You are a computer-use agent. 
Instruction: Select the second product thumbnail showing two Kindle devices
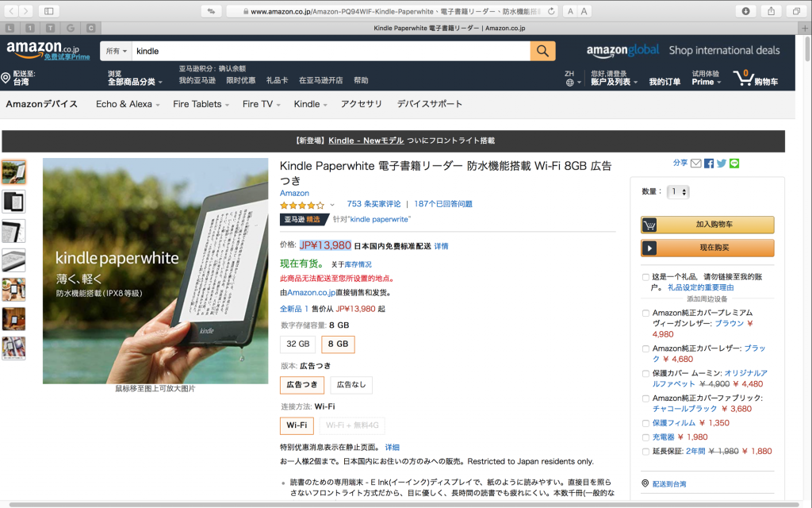[x=13, y=202]
